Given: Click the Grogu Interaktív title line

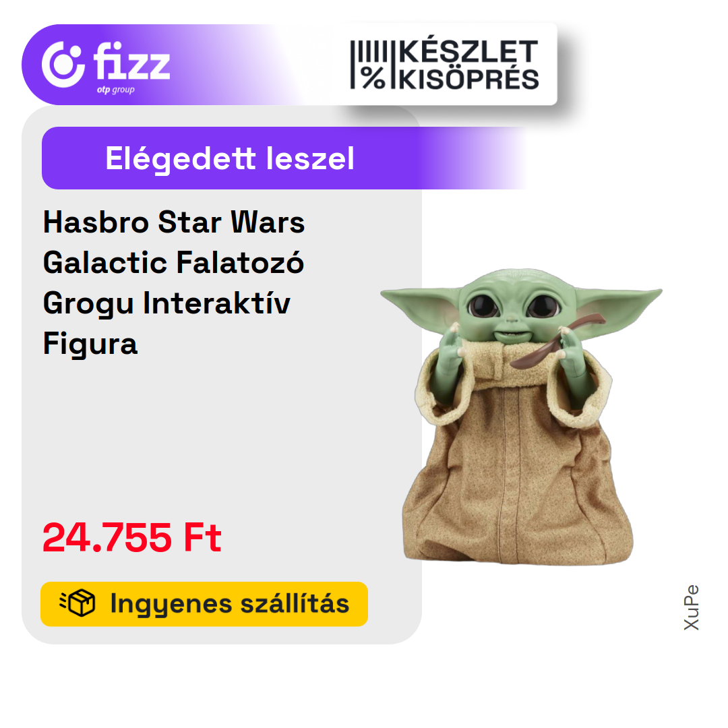Looking at the screenshot, I should pyautogui.click(x=166, y=303).
